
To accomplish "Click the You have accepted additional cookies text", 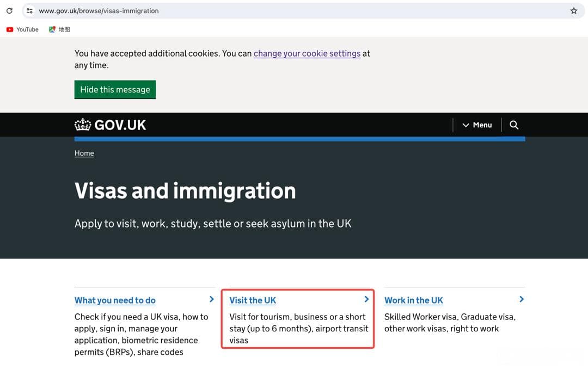I will point(222,59).
